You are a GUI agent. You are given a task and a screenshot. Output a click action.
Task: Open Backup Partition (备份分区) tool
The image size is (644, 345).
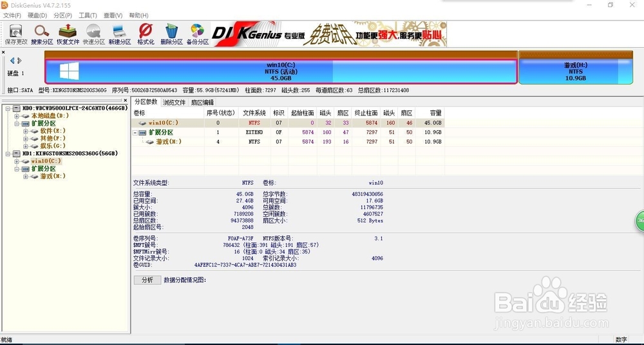click(197, 34)
